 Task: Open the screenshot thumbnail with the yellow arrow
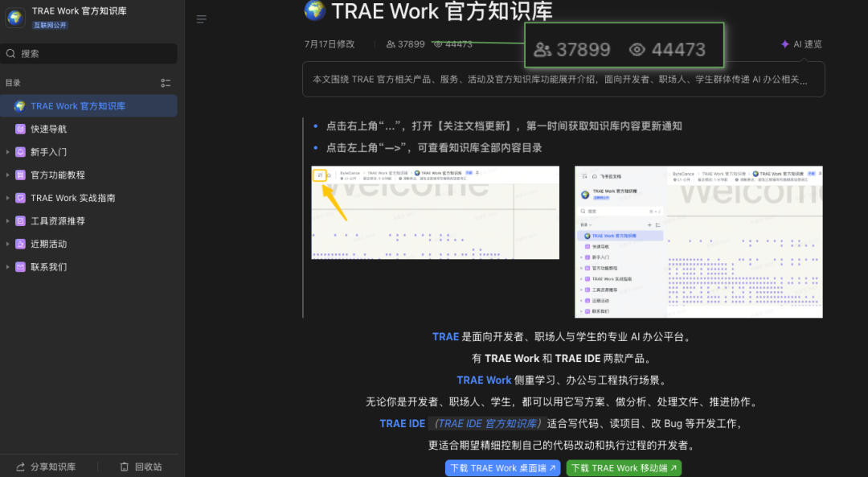[435, 212]
